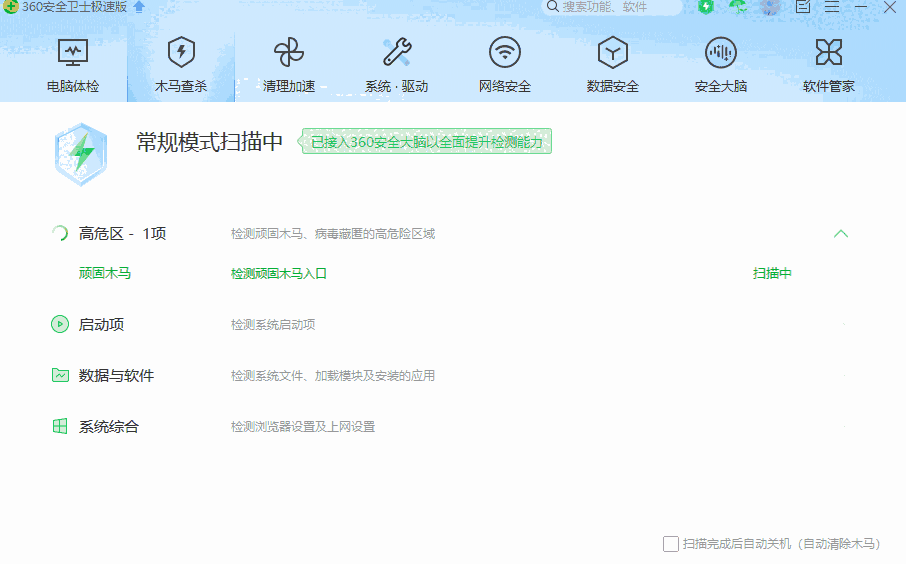
Task: Select the 数据安全 hexagon icon
Action: tap(613, 52)
